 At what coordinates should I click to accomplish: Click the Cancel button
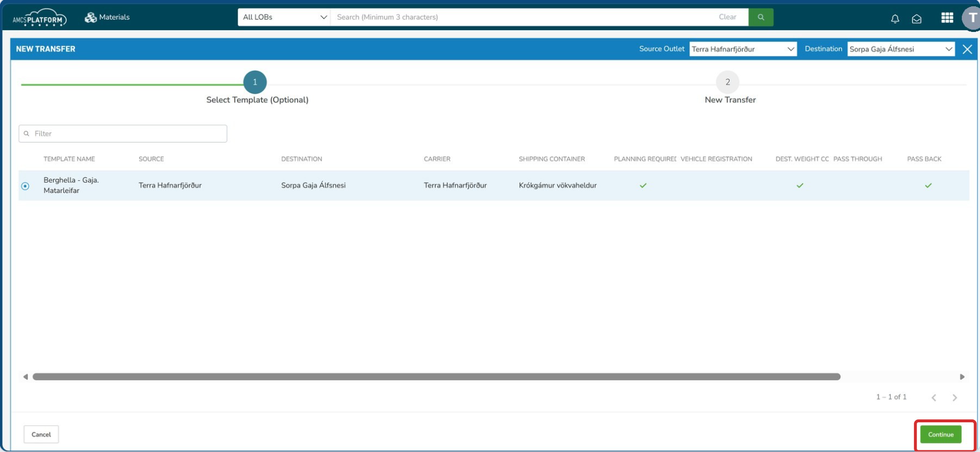(41, 434)
